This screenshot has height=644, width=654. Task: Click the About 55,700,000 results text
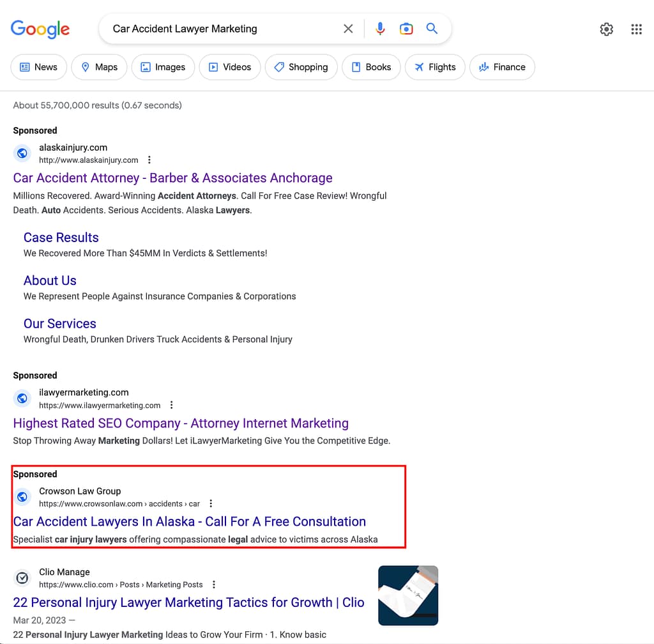coord(97,105)
